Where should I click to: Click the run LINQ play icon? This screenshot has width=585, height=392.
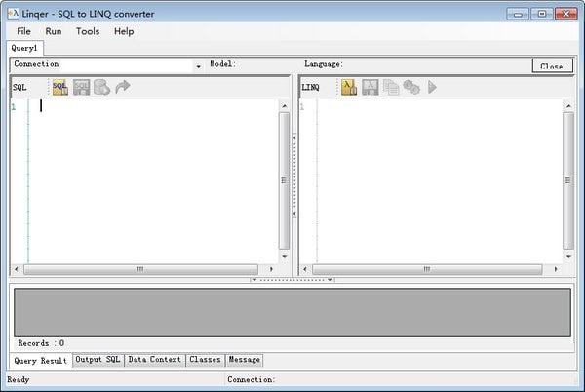click(x=432, y=88)
